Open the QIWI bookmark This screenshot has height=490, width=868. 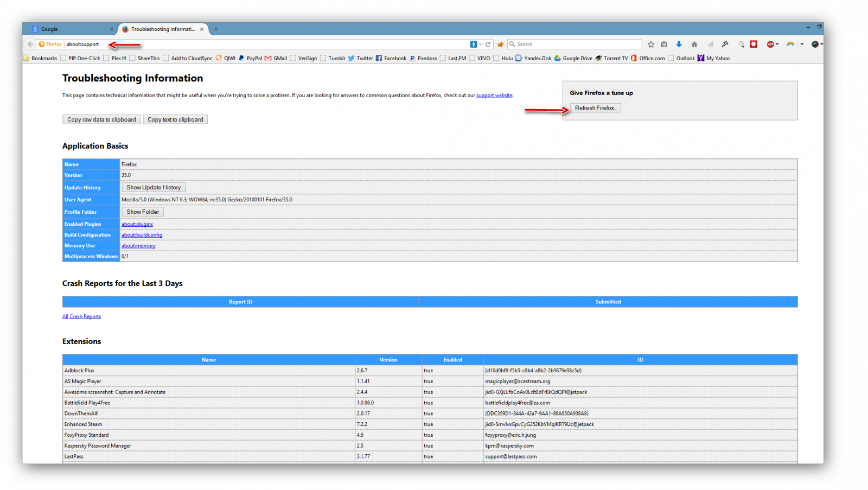tap(226, 59)
